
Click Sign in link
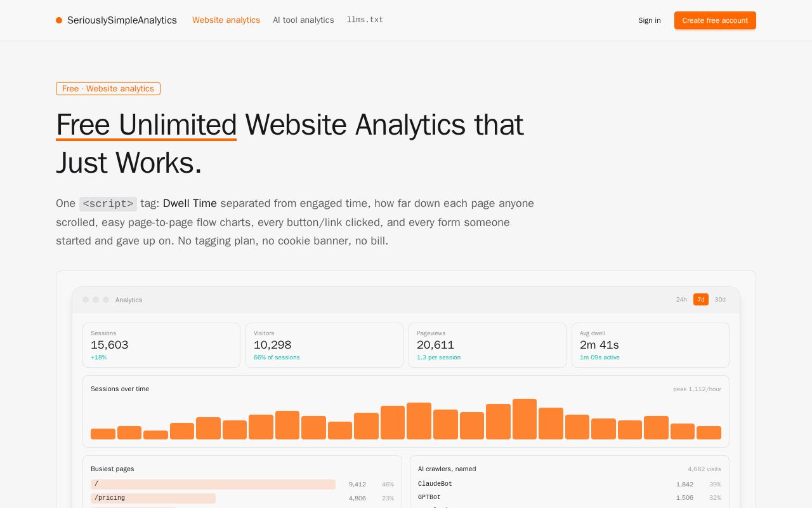649,20
